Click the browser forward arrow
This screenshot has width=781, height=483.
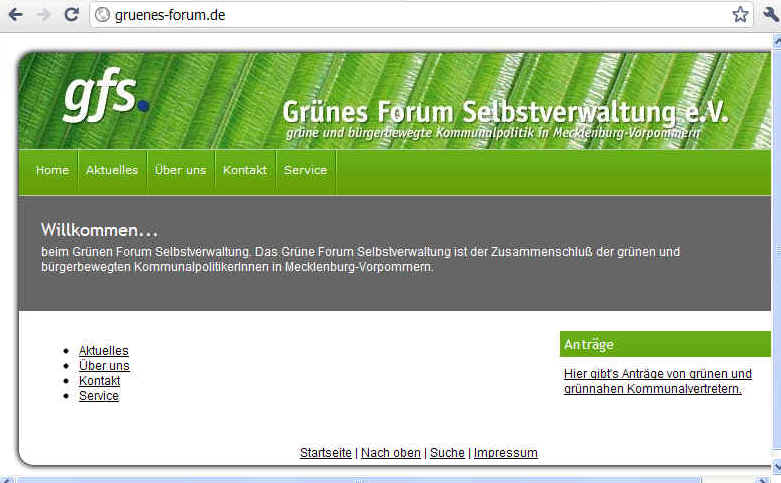pyautogui.click(x=43, y=14)
